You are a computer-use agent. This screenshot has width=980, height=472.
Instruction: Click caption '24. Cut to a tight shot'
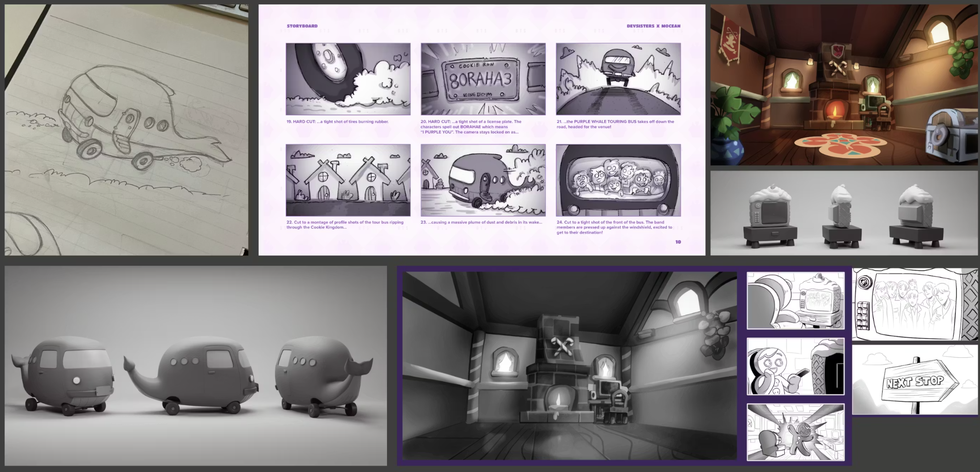click(615, 227)
